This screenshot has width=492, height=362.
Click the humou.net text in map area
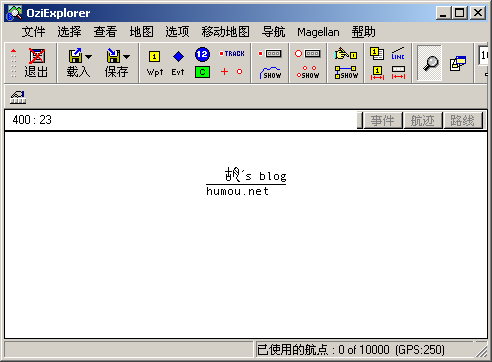click(x=237, y=191)
